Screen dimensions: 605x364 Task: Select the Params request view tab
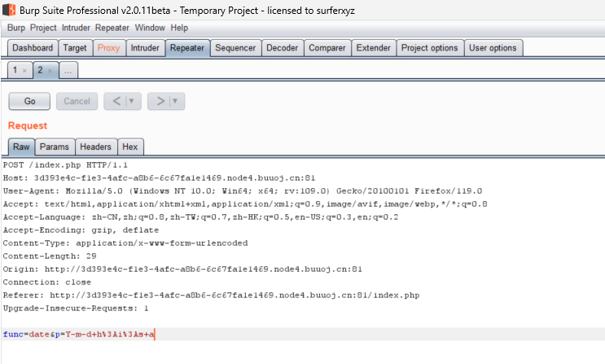pyautogui.click(x=55, y=147)
